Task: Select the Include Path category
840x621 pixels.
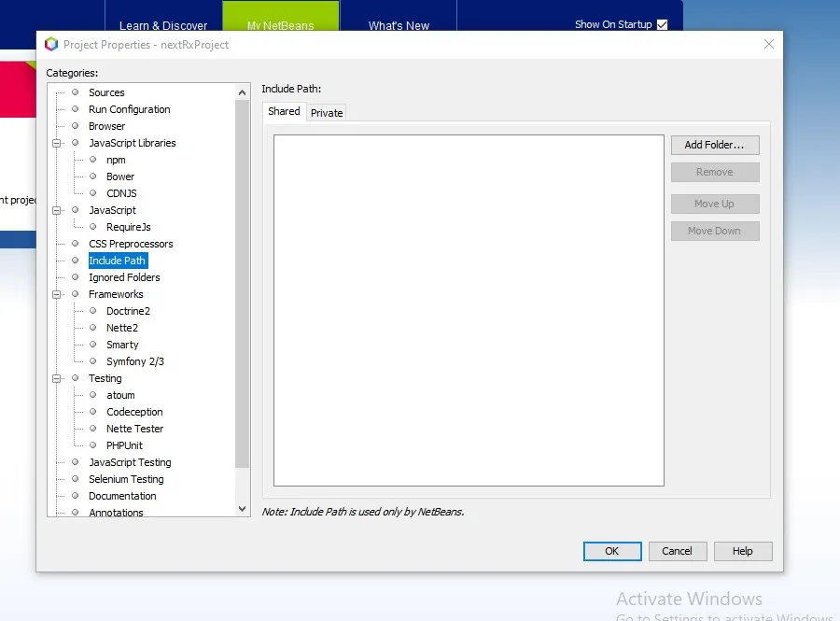Action: (118, 261)
